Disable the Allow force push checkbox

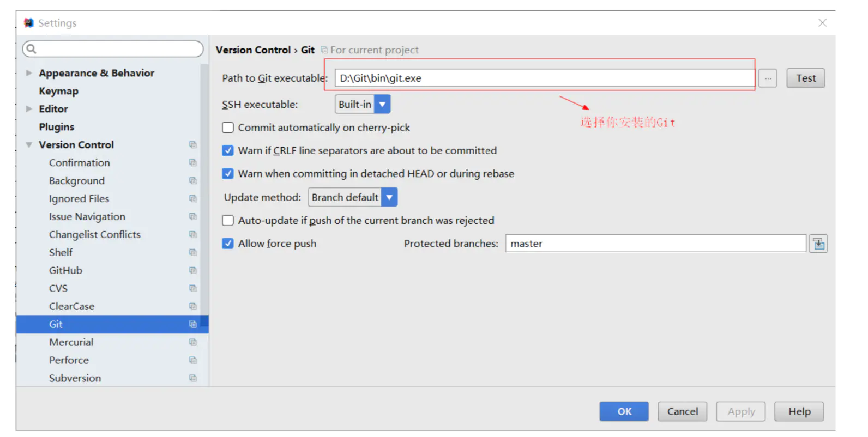click(228, 244)
